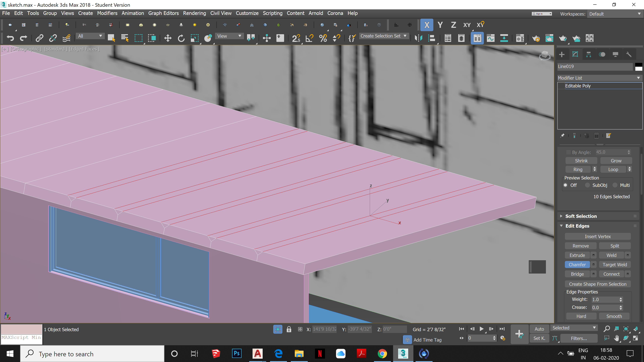Enable the SubObj preview selection option

[588, 185]
